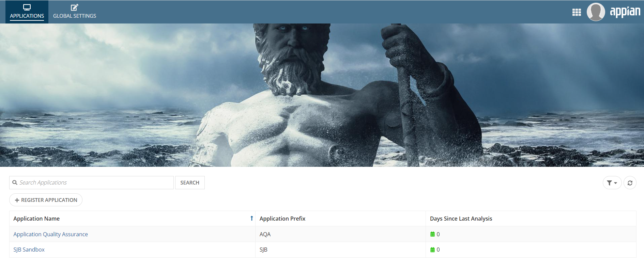Sort by Application Prefix column
This screenshot has height=272, width=644.
(x=282, y=219)
